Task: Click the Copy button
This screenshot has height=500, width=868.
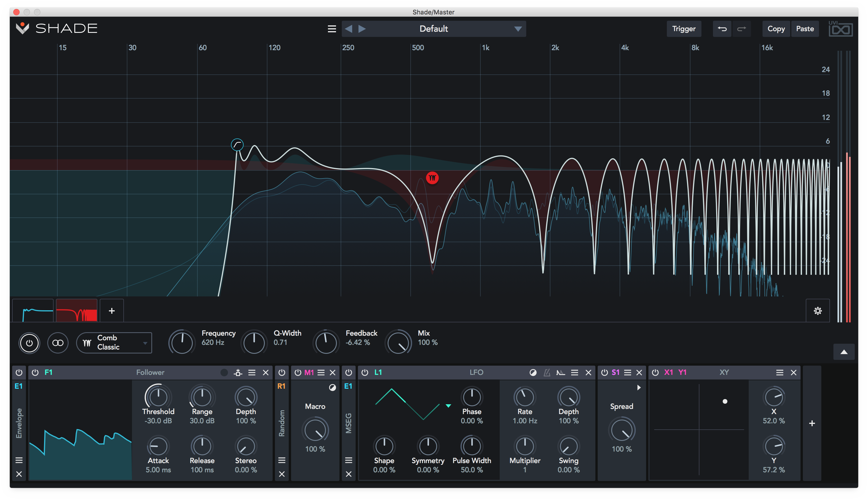Action: 776,29
